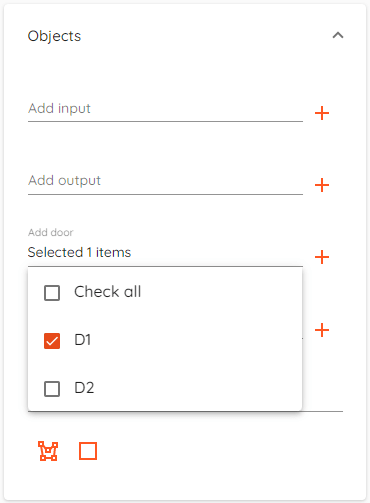The image size is (370, 503).
Task: Choose the D1 option label in list
Action: (x=82, y=340)
